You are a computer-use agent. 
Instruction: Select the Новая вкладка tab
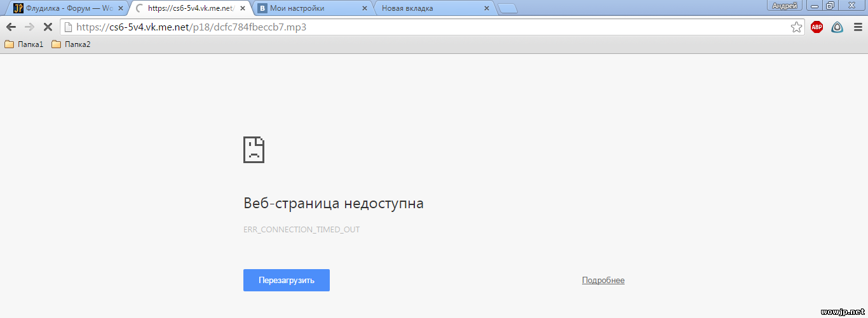pos(426,8)
